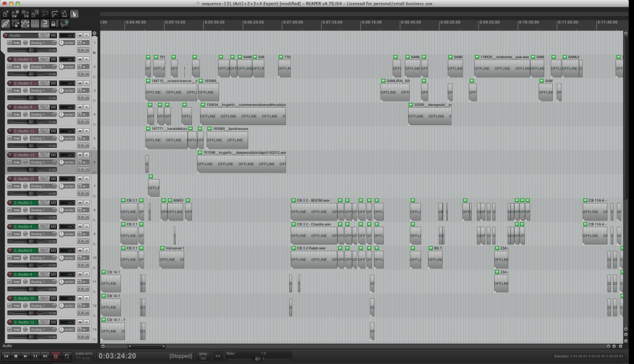Open the FX button on the Audio track
The width and height of the screenshot is (634, 364).
82,50
